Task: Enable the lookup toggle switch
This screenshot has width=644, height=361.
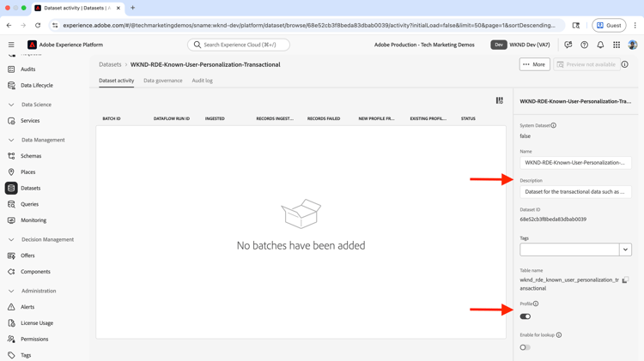Action: (x=526, y=347)
